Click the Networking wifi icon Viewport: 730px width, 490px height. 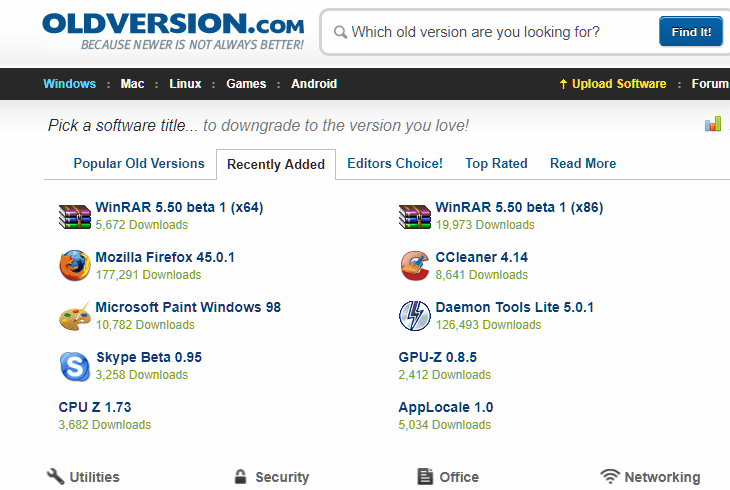tap(610, 476)
